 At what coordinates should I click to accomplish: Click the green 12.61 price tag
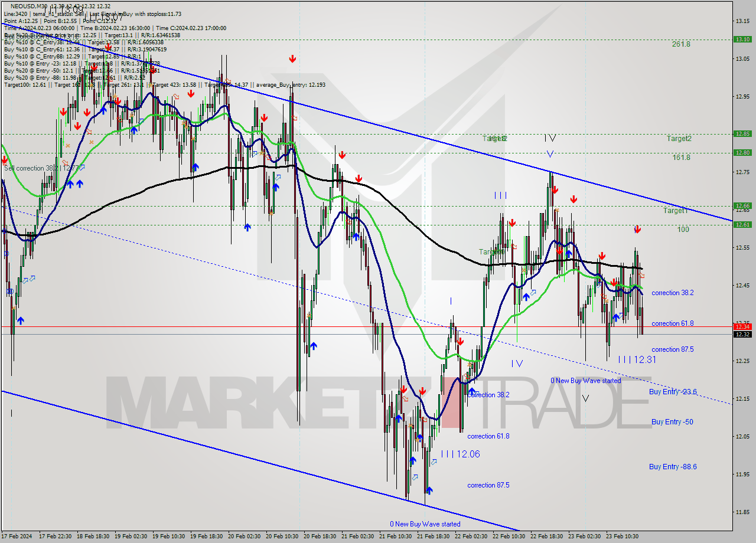(x=742, y=224)
